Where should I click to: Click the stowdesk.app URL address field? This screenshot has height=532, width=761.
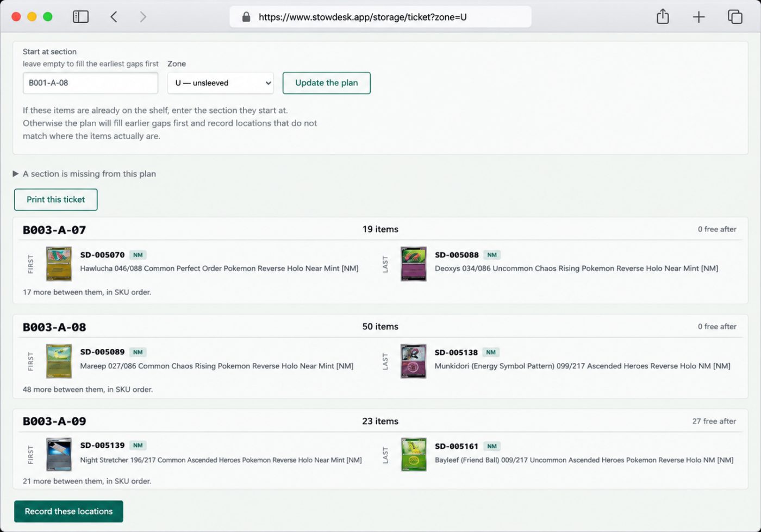[380, 17]
